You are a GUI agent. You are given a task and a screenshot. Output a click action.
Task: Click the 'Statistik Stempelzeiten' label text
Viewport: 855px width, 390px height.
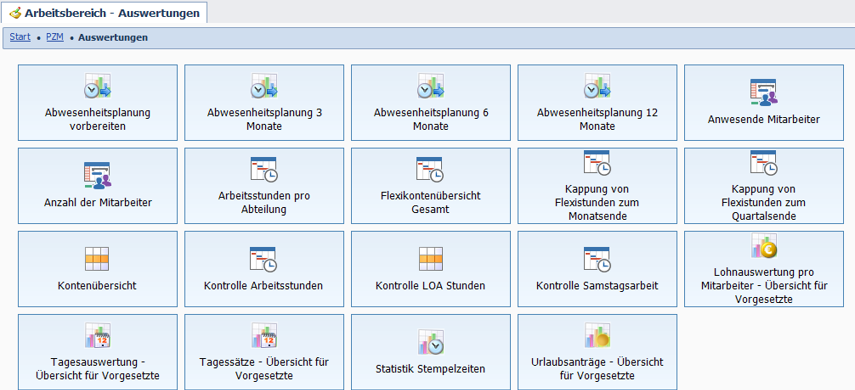430,369
